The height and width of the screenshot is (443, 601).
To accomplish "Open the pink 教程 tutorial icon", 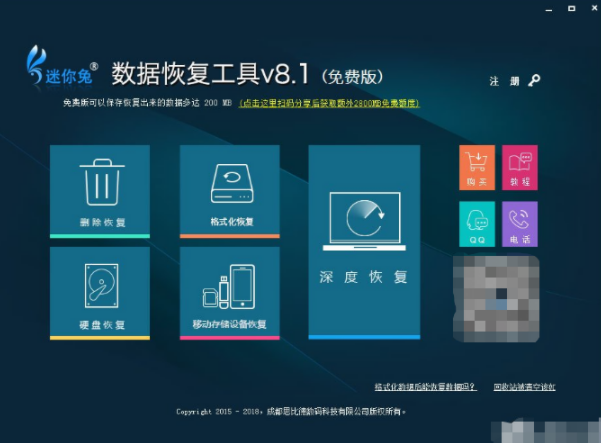I will (519, 168).
